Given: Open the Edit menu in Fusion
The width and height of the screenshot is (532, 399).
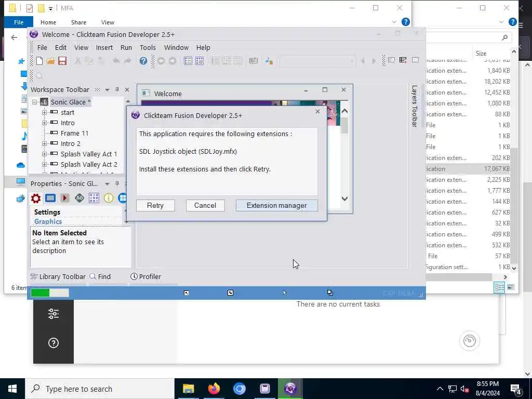Looking at the screenshot, I should (x=61, y=47).
